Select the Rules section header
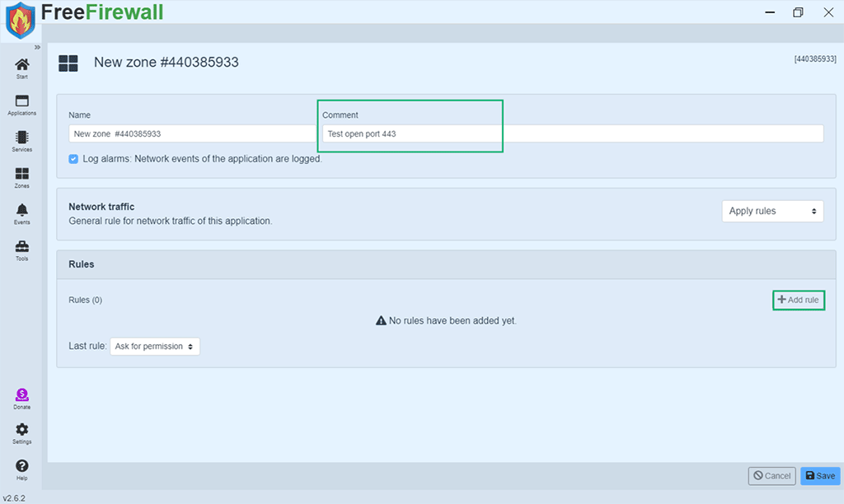Viewport: 844px width, 504px height. 82,264
